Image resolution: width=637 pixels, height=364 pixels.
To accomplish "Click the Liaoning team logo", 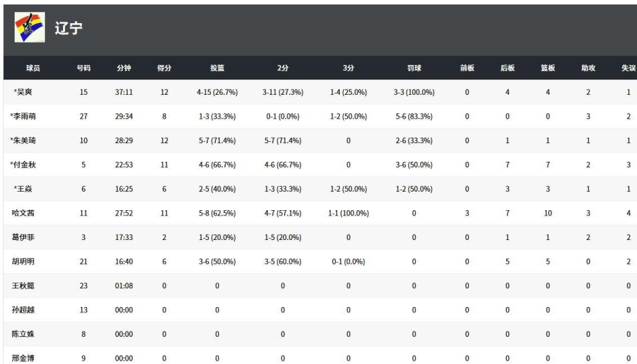I will tap(30, 28).
